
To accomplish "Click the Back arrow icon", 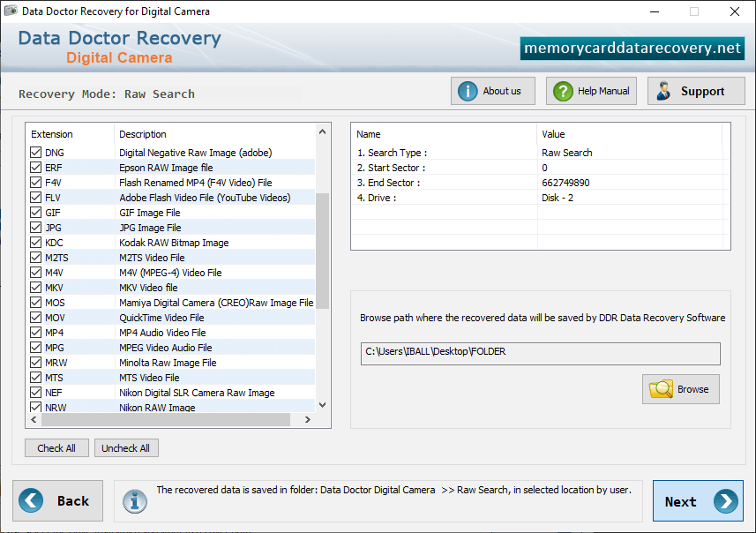I will click(x=31, y=500).
